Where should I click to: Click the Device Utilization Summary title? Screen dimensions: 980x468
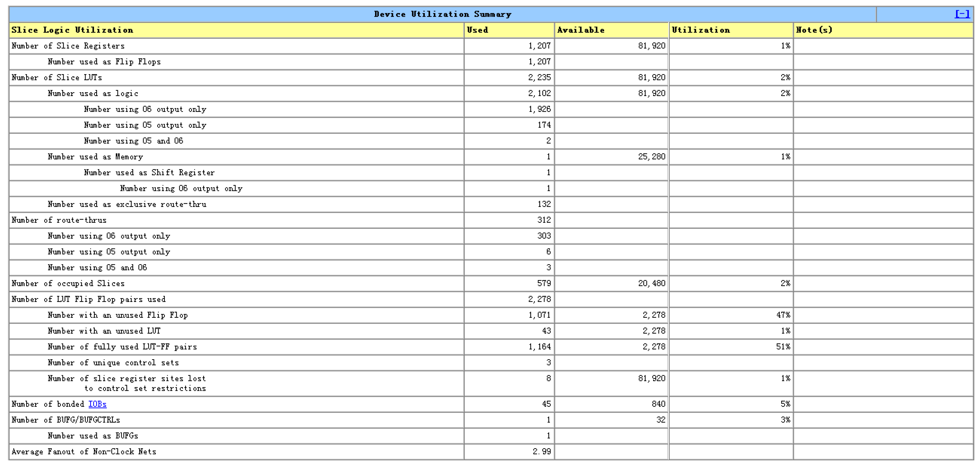click(x=442, y=14)
